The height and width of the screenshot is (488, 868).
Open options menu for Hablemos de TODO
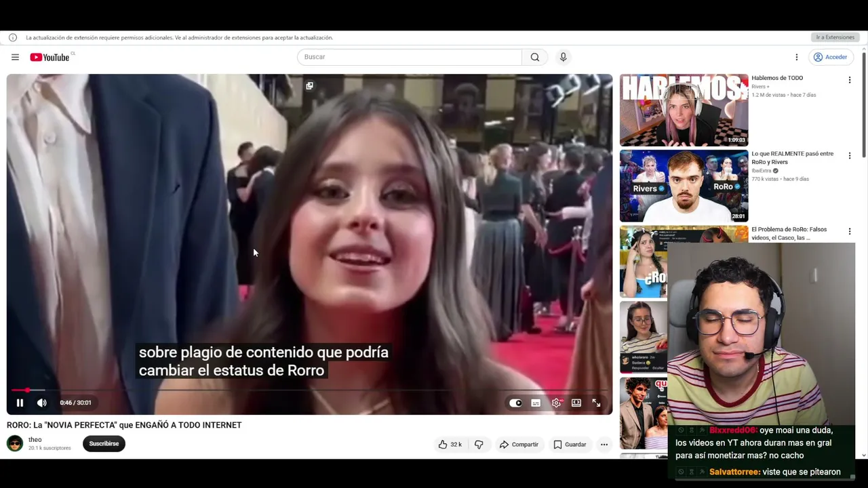click(x=850, y=80)
